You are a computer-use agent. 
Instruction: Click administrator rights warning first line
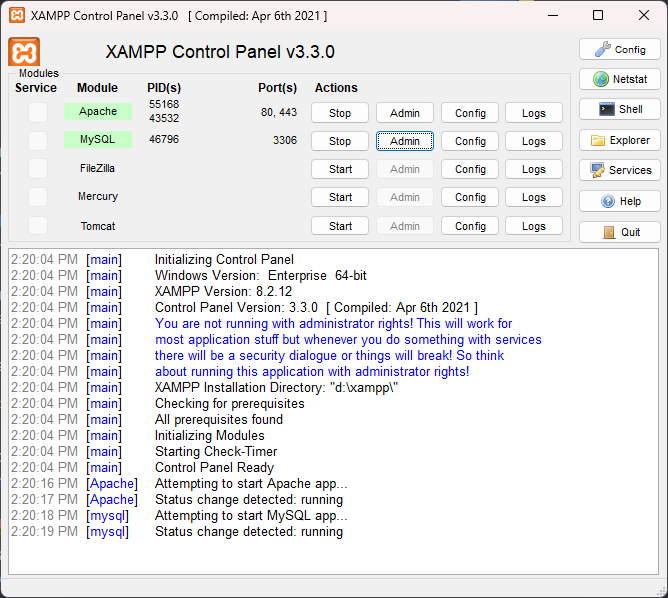tap(333, 324)
